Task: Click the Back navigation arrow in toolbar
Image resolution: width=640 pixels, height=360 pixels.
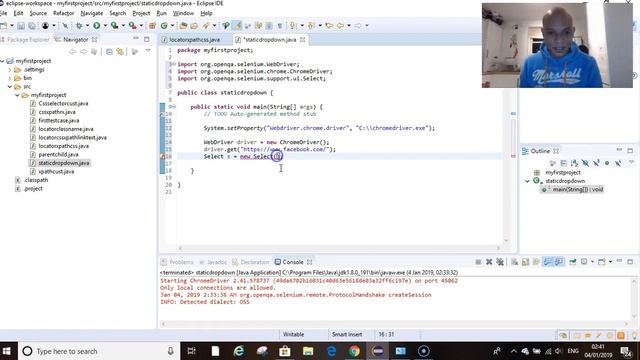Action: (340, 26)
